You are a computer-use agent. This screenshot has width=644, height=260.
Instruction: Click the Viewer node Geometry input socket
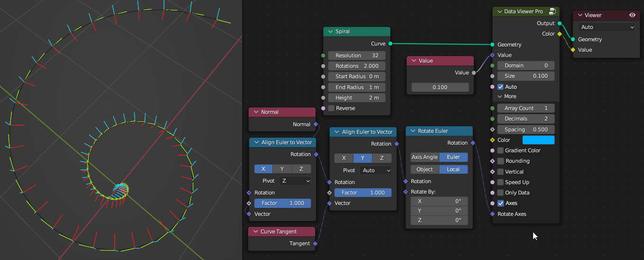click(573, 39)
